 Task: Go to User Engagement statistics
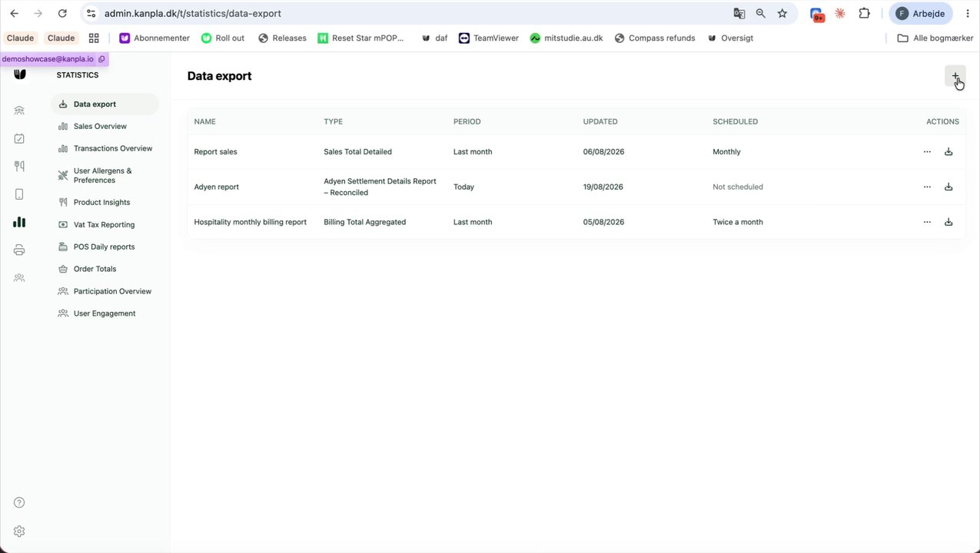(105, 313)
